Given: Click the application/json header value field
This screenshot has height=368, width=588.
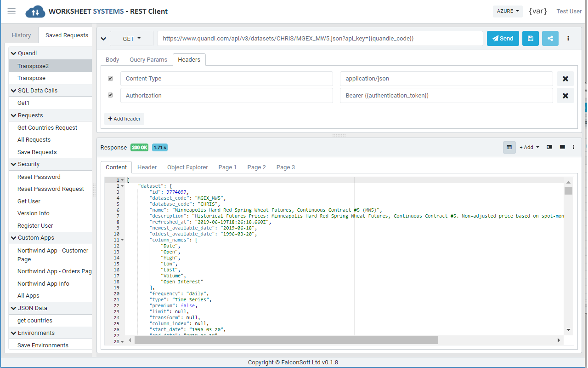Looking at the screenshot, I should pos(447,79).
